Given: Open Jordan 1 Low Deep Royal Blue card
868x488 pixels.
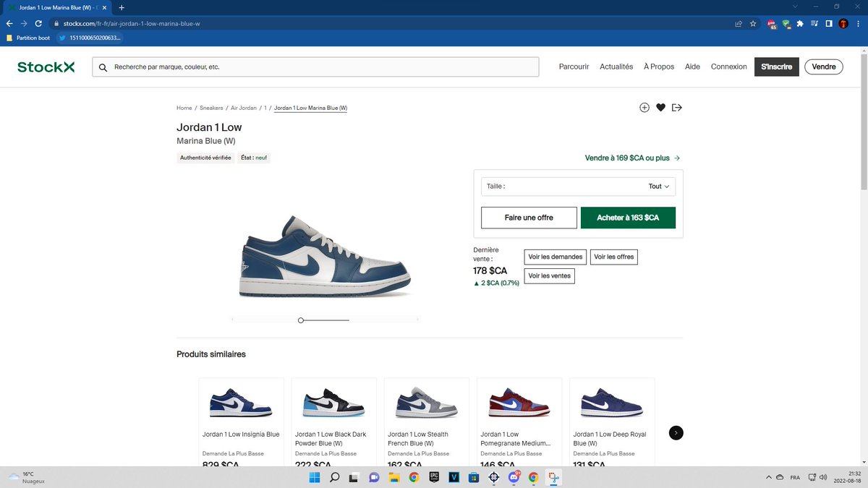Looking at the screenshot, I should 612,421.
